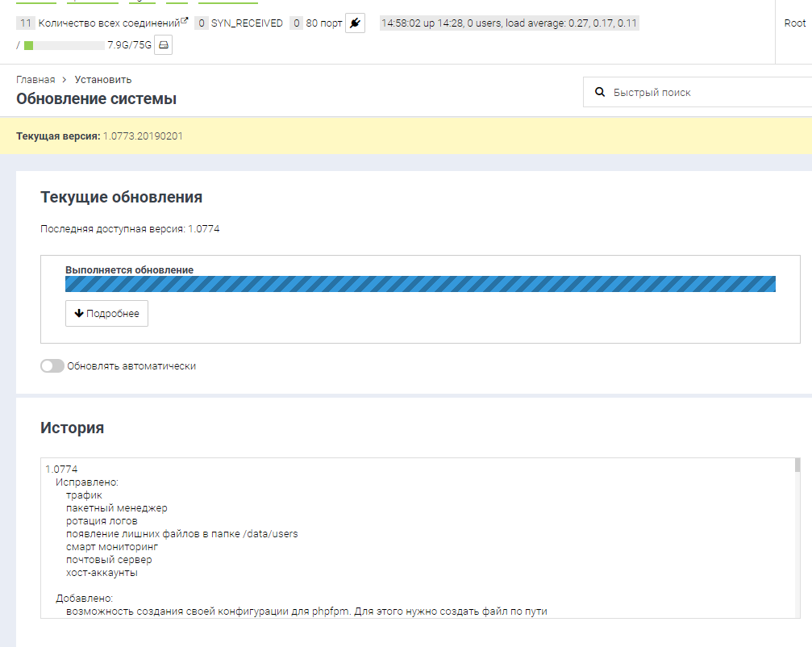Viewport: 812px width, 647px height.
Task: Select Установить breadcrumb item
Action: (103, 80)
